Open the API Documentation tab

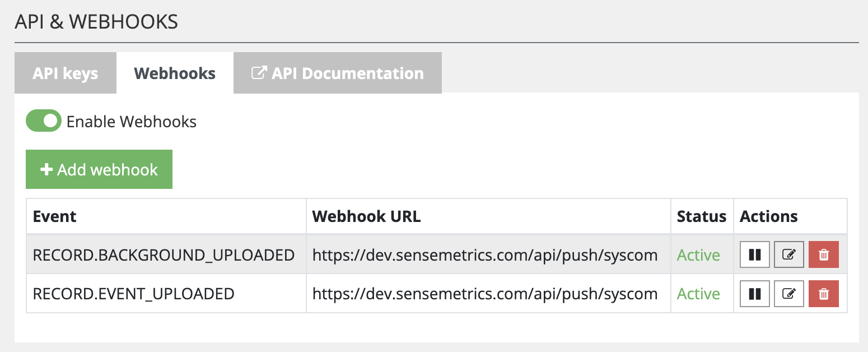tap(338, 73)
